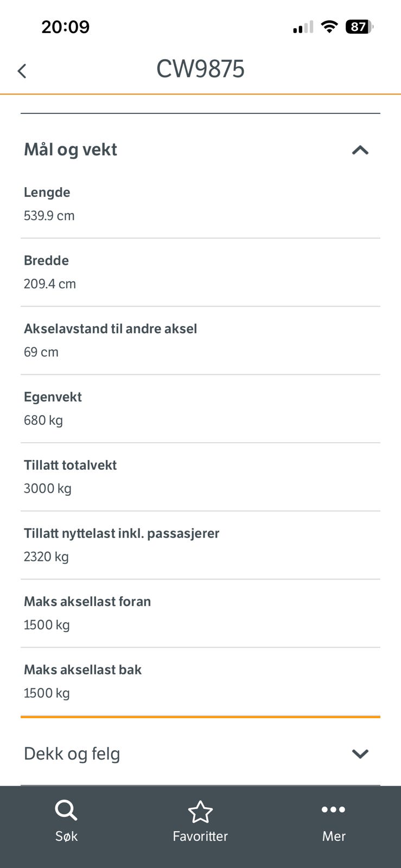The image size is (401, 868).
Task: Tap the CW9875 page title
Action: click(x=200, y=69)
